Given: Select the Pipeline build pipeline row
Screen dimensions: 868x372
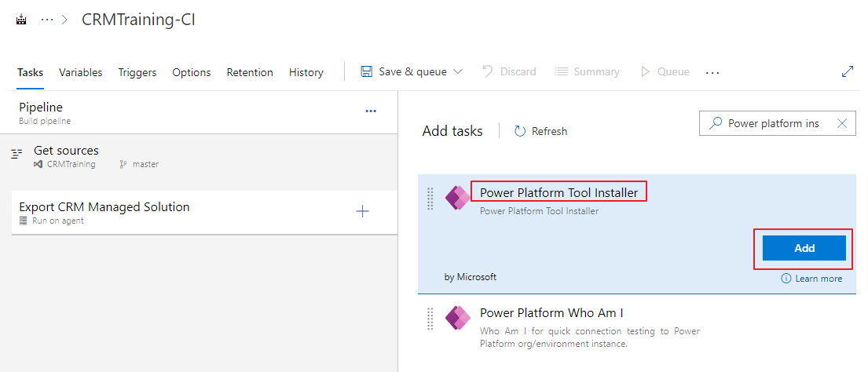Looking at the screenshot, I should click(x=199, y=112).
